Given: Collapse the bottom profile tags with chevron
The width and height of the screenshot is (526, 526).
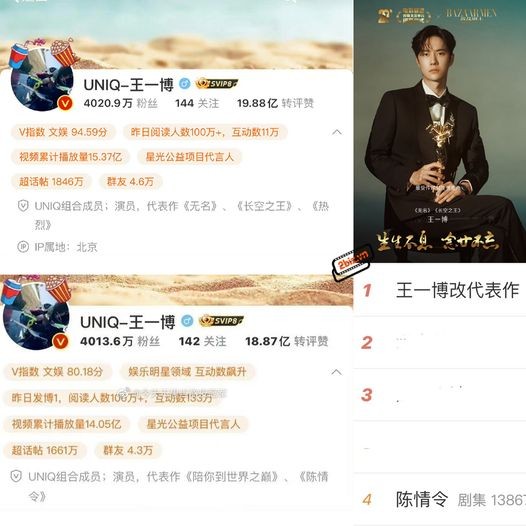Looking at the screenshot, I should (x=336, y=372).
